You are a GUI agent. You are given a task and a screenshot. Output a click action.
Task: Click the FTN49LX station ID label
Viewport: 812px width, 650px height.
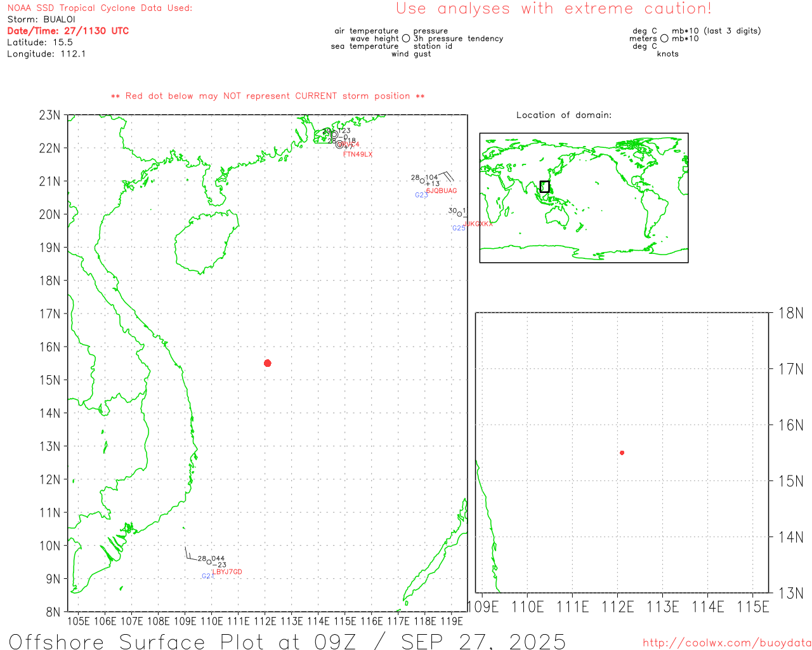pos(358,154)
